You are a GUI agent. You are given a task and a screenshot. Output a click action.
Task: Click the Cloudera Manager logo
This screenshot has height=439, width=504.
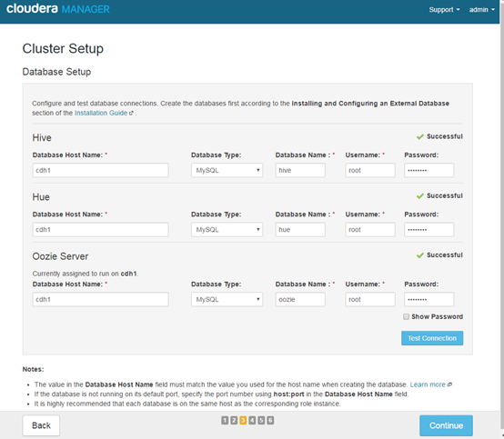tap(58, 9)
